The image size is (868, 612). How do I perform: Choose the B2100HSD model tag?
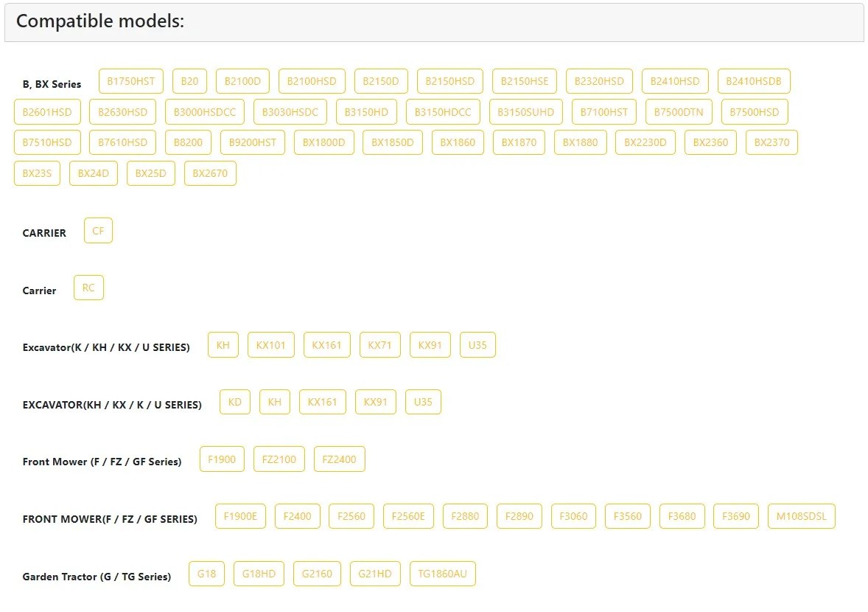312,81
